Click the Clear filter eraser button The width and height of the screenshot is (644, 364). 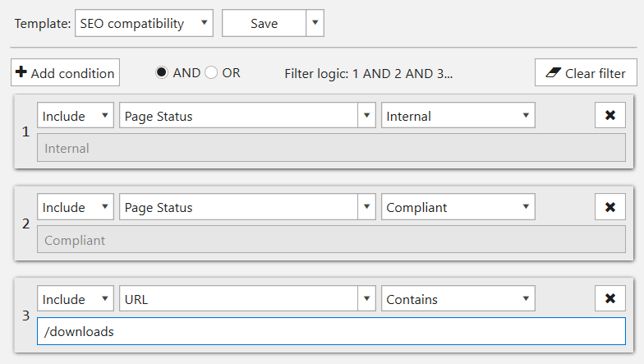[x=586, y=72]
